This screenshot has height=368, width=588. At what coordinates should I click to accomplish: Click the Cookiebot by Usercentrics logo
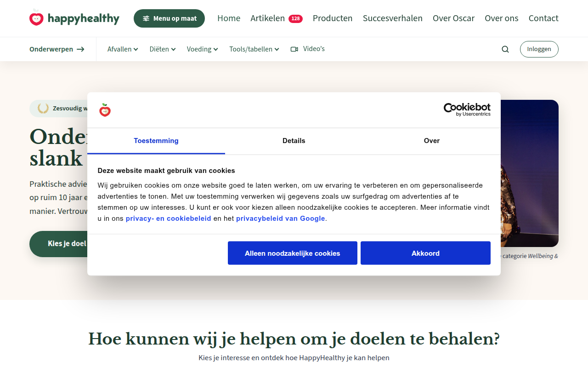[x=467, y=109]
